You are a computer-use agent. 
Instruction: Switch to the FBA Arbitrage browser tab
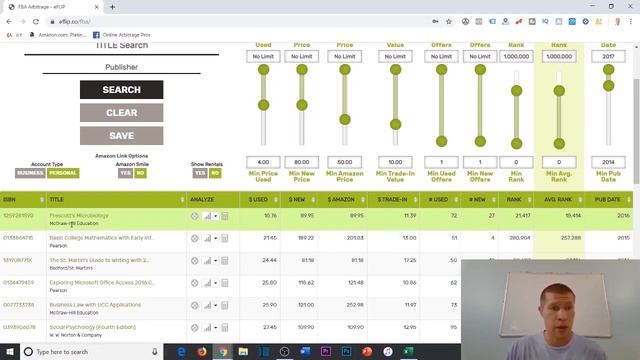pos(53,7)
